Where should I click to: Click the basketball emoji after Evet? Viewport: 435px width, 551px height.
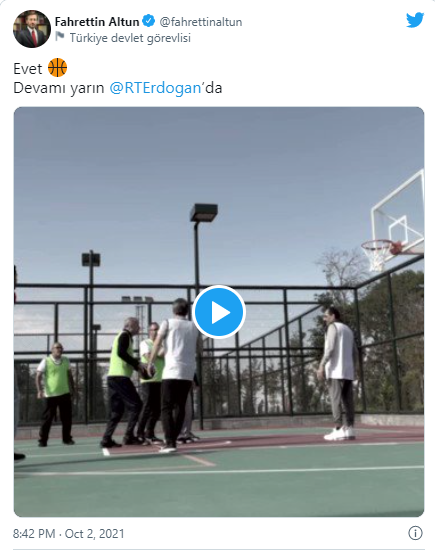click(x=57, y=67)
